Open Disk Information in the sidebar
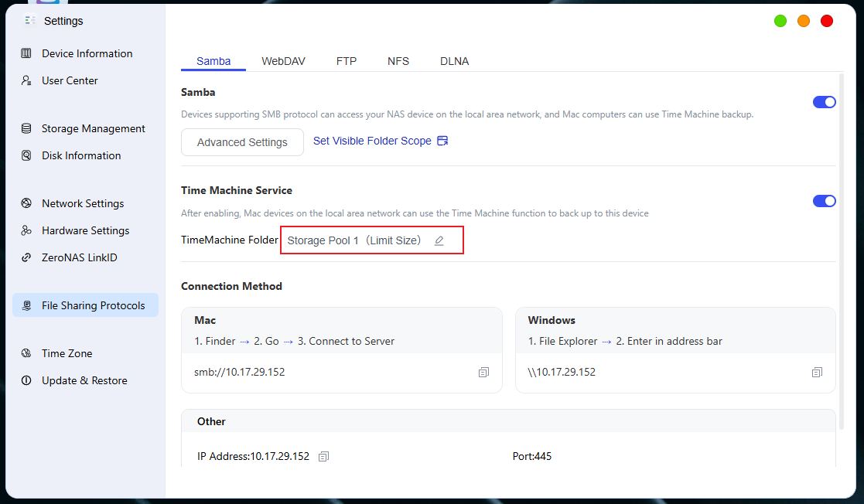 (85, 155)
